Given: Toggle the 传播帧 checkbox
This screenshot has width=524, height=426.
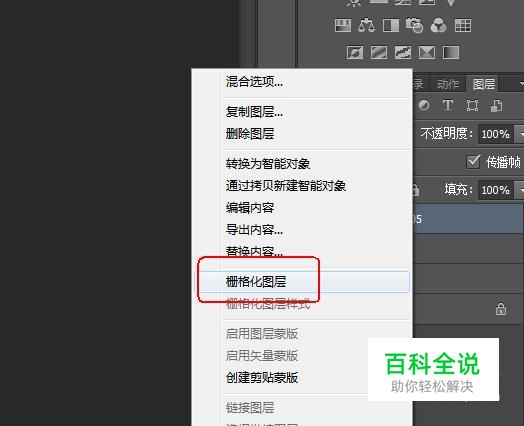Looking at the screenshot, I should 474,162.
